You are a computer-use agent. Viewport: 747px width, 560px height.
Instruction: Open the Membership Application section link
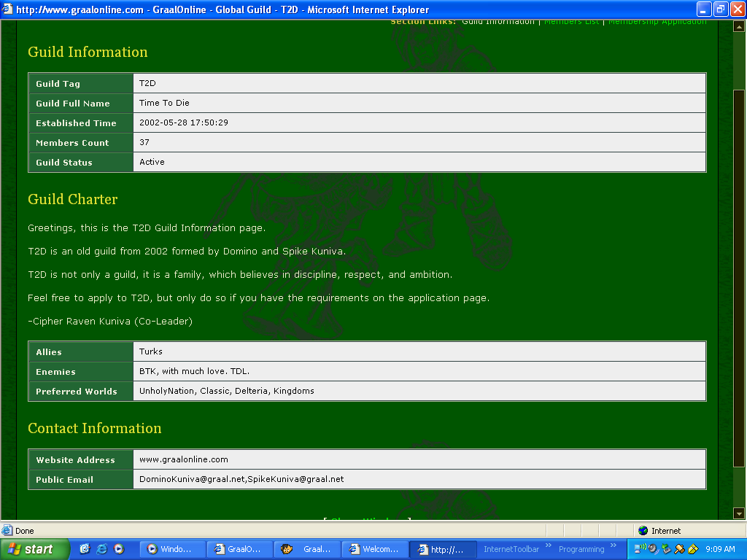[657, 23]
